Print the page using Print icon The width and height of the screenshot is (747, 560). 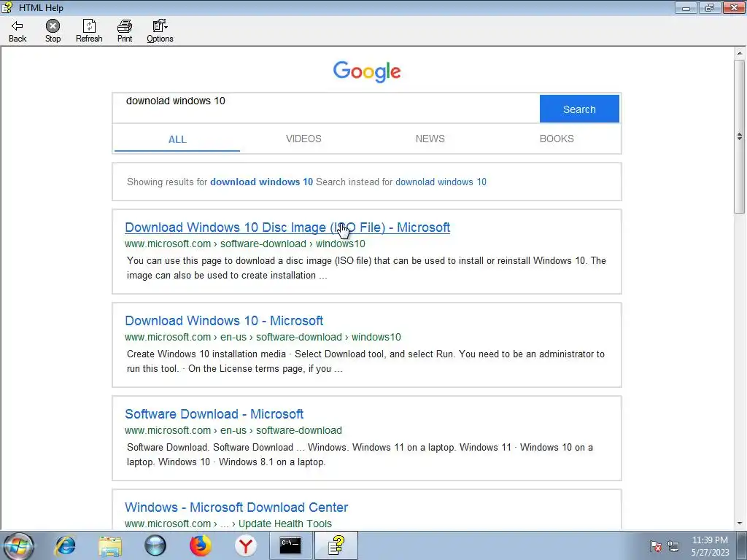click(125, 31)
